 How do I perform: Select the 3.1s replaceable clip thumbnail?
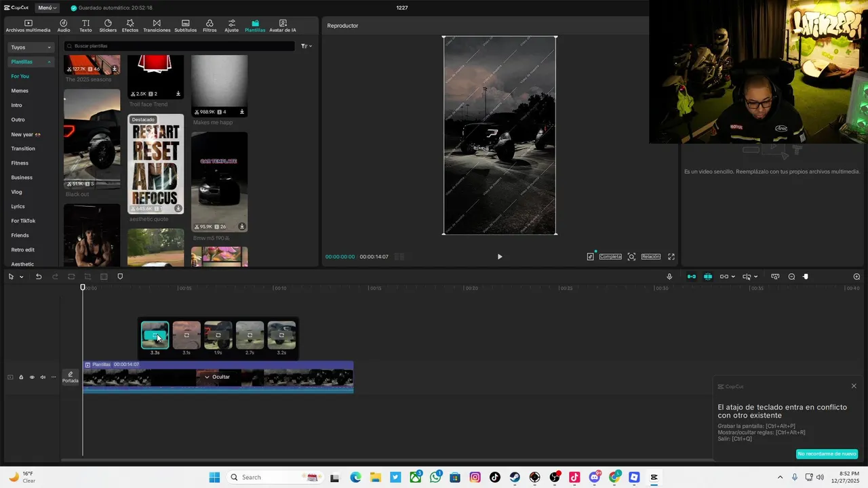[186, 335]
